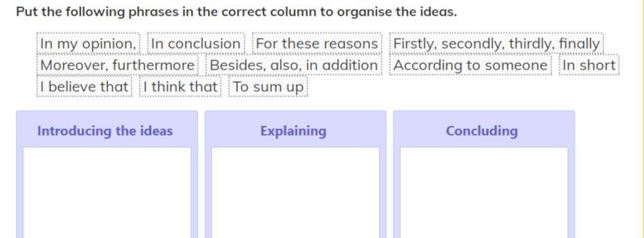The image size is (644, 238).
Task: Click inside the Concluding drop box
Action: 484,192
